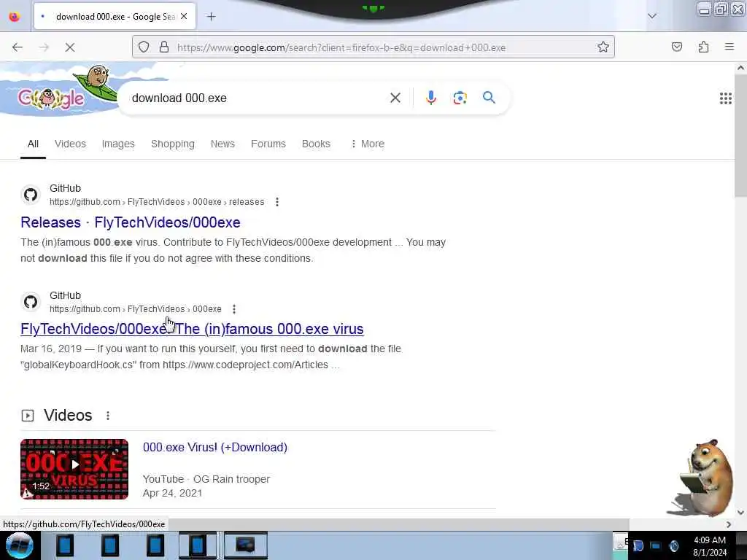Stop loading the current page
The height and width of the screenshot is (560, 747).
[70, 47]
